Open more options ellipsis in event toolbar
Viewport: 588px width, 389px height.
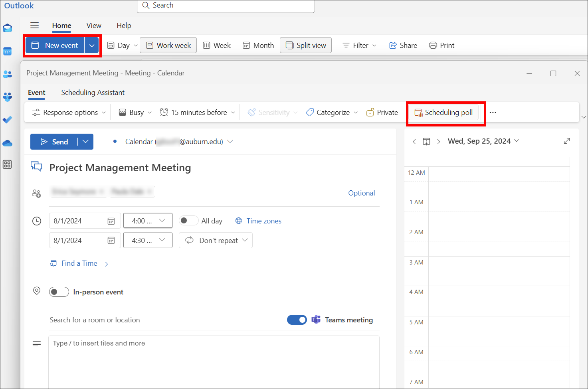click(x=493, y=113)
